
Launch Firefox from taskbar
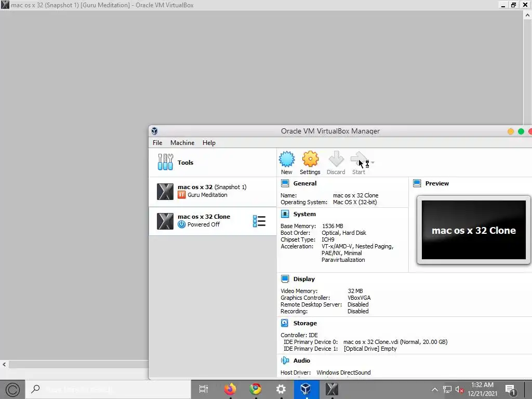point(230,389)
